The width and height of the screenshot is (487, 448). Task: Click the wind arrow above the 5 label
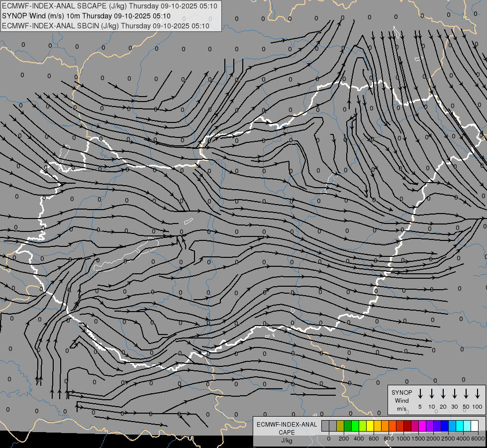coord(420,394)
